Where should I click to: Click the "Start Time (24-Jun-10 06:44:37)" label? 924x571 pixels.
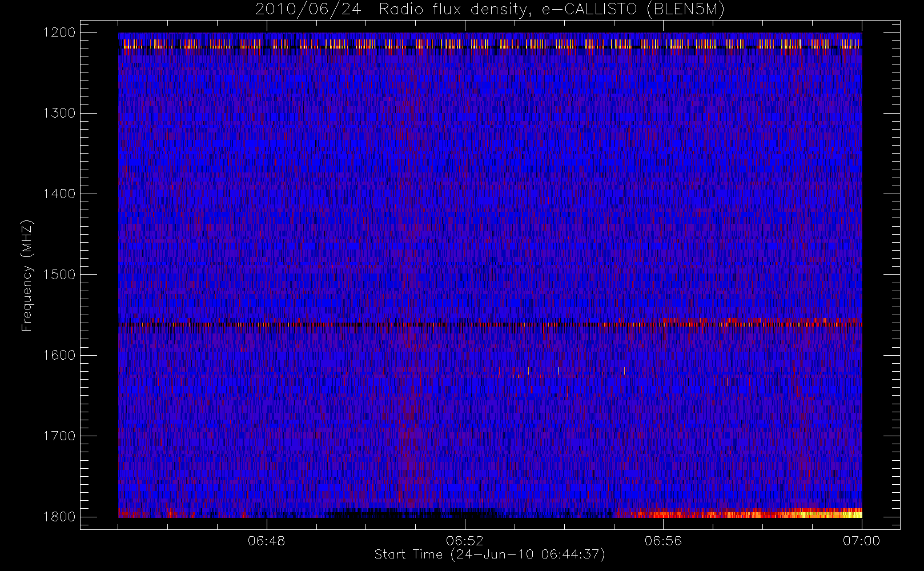pyautogui.click(x=489, y=554)
